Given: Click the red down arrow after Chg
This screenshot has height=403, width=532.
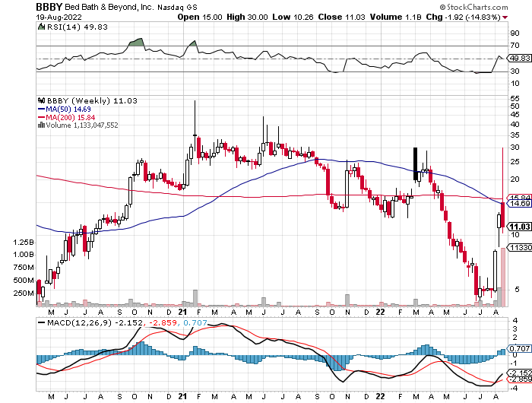Looking at the screenshot, I should pos(505,17).
